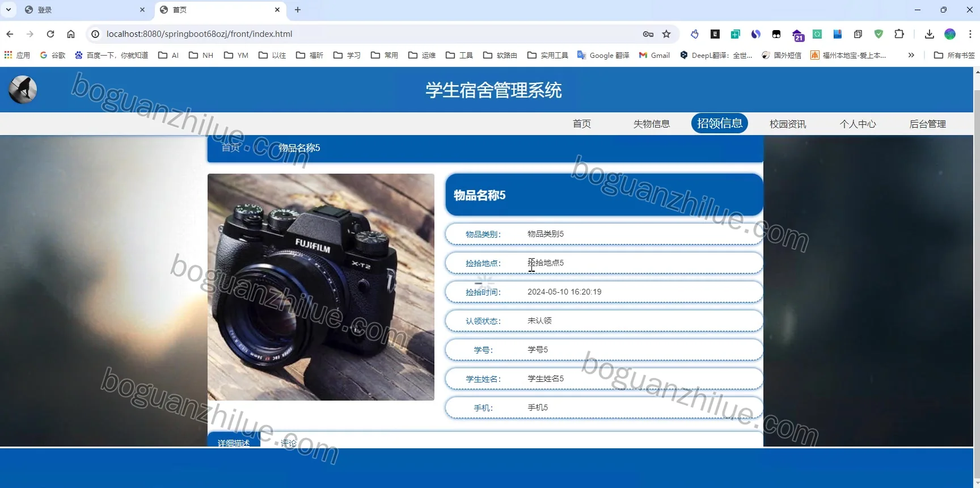Open the browser downloads icon

(929, 34)
